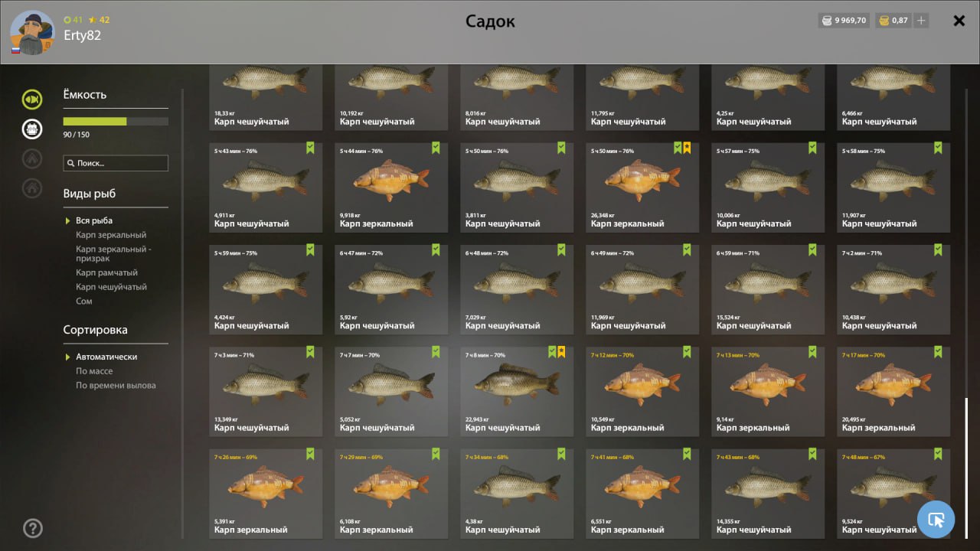Filter by Карп зеркальный species
Screen dimensions: 980x551
[x=111, y=235]
